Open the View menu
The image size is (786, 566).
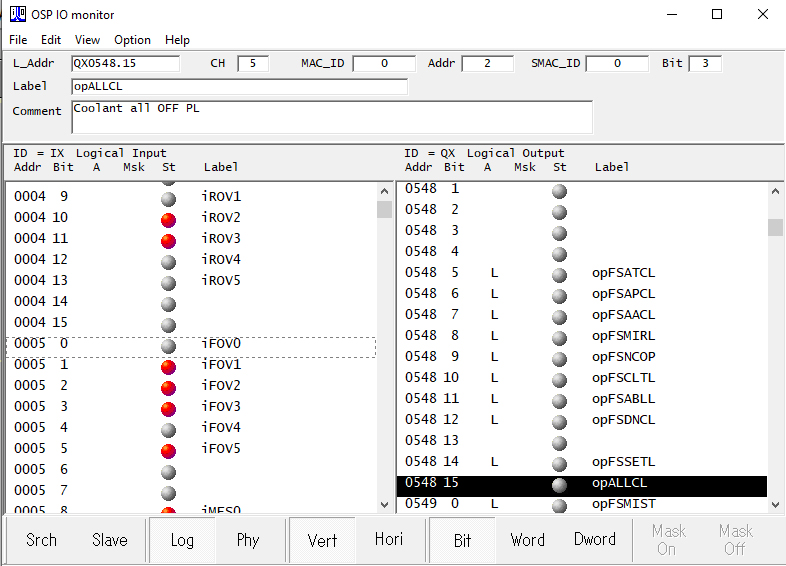click(87, 40)
